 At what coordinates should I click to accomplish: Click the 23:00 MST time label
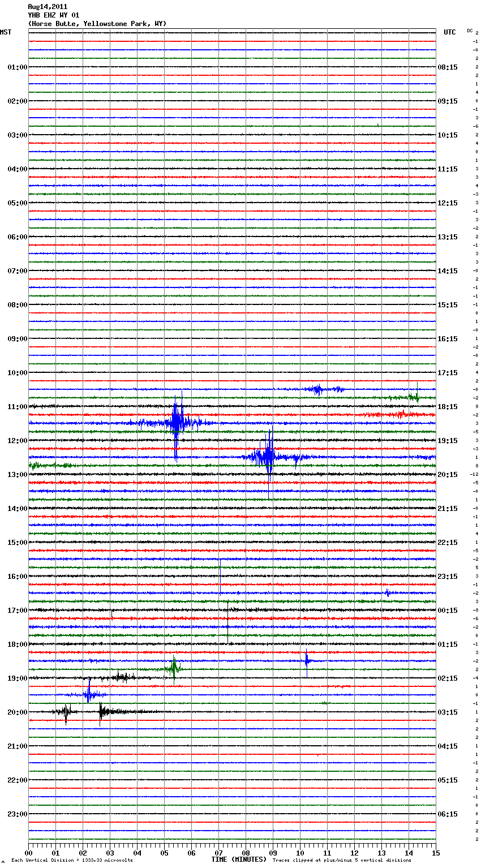[x=17, y=814]
